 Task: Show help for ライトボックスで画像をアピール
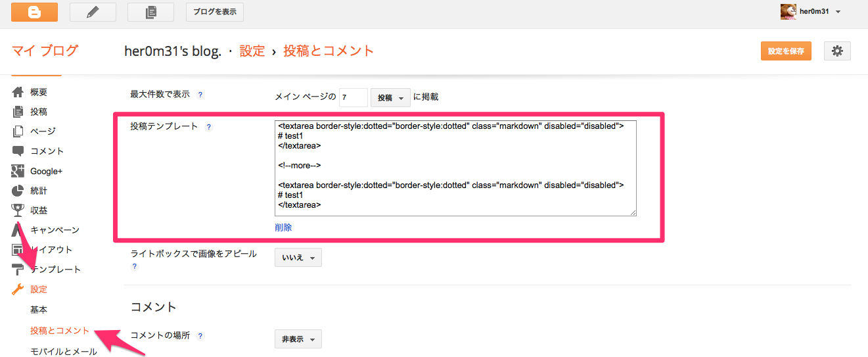(135, 266)
